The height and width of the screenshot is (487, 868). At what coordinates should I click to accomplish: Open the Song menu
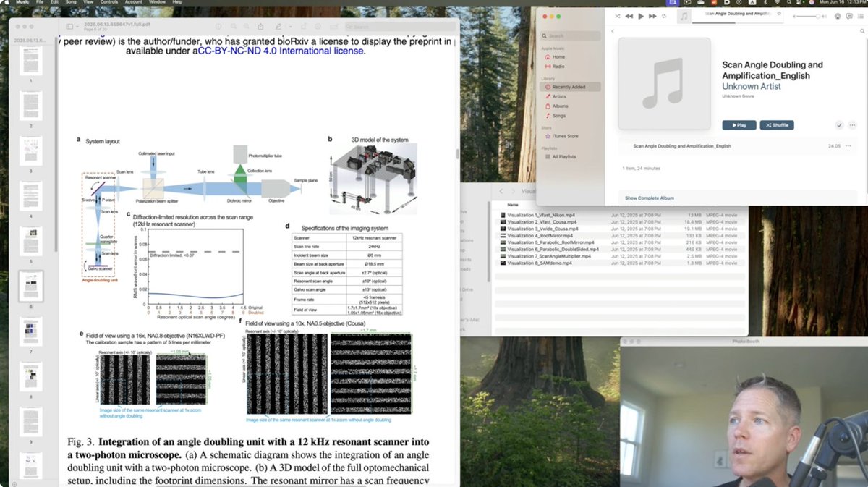[x=72, y=3]
